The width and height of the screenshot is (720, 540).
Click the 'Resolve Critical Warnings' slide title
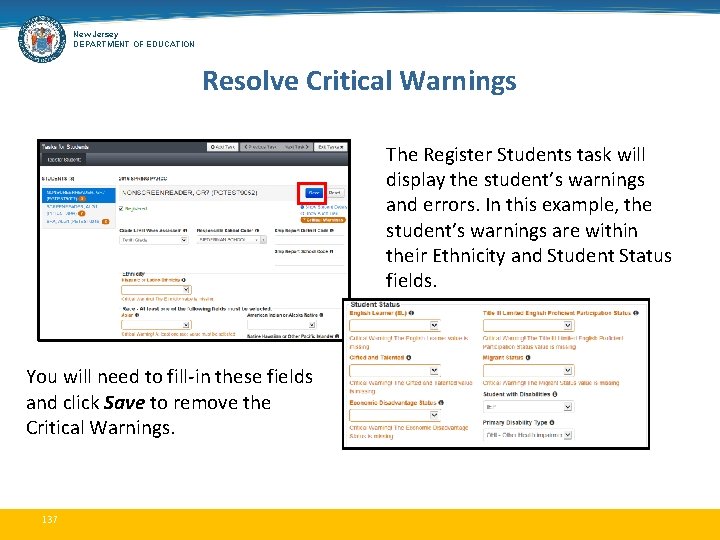360,81
